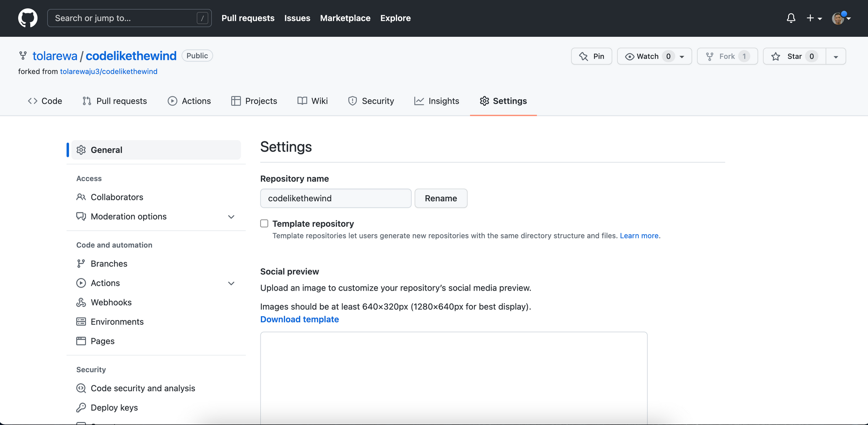Click the Rename button
The image size is (868, 425).
(x=441, y=198)
